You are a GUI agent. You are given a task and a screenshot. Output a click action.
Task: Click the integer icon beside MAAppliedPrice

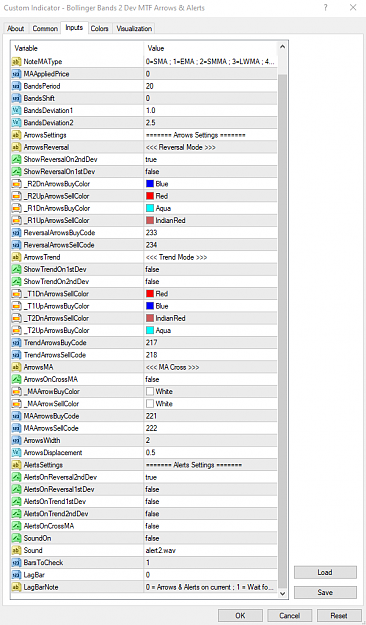16,74
